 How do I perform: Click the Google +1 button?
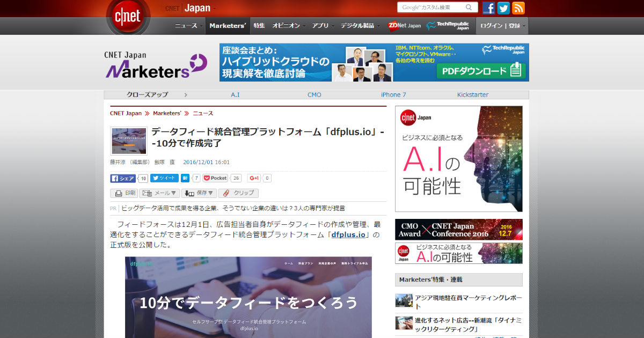pos(254,178)
